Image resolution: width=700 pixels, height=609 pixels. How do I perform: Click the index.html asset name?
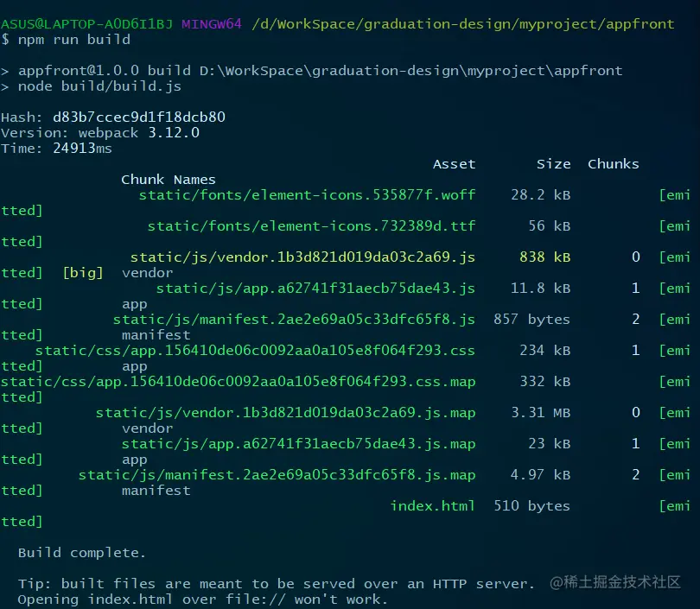(433, 506)
